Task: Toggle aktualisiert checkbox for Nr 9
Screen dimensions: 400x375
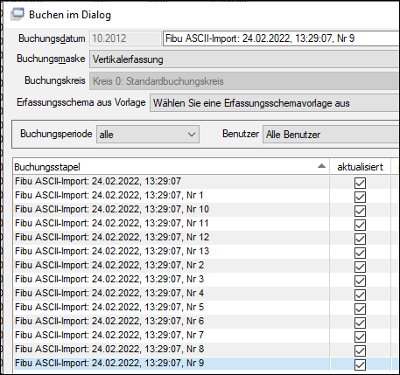Action: (x=360, y=365)
